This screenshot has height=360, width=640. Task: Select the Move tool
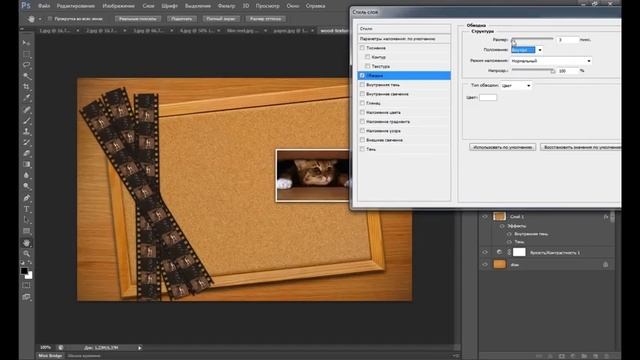27,43
